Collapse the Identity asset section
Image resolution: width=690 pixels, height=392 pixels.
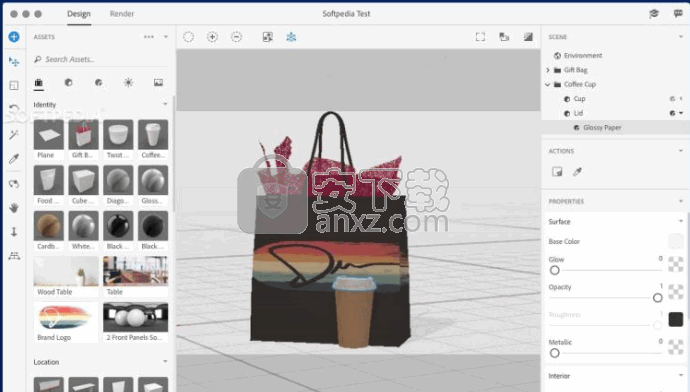point(165,104)
